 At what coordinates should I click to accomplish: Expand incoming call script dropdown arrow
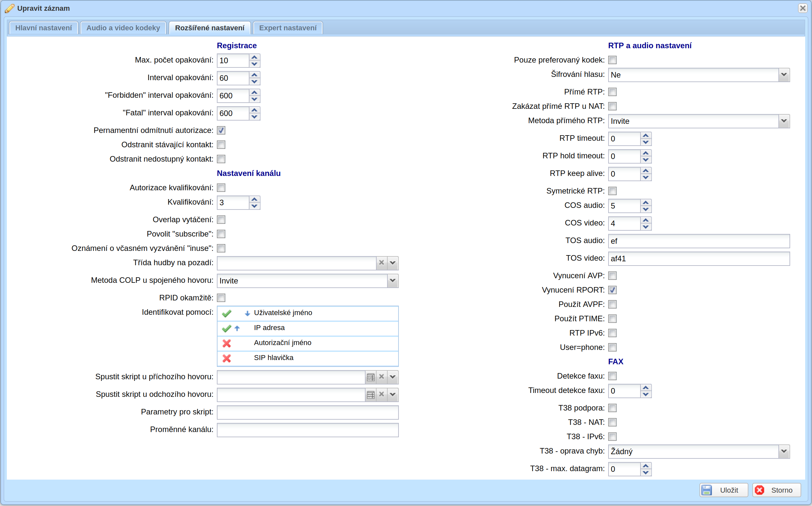392,377
